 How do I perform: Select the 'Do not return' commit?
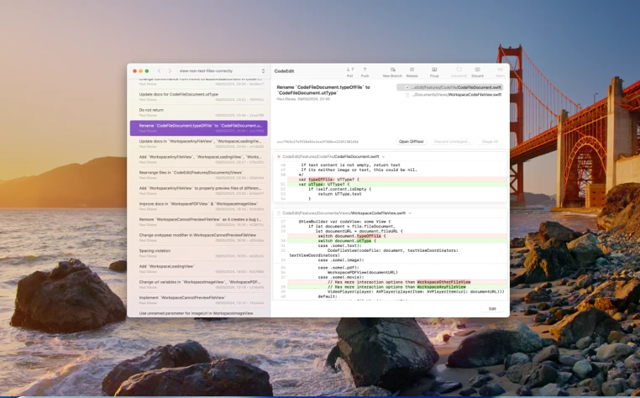pos(199,113)
